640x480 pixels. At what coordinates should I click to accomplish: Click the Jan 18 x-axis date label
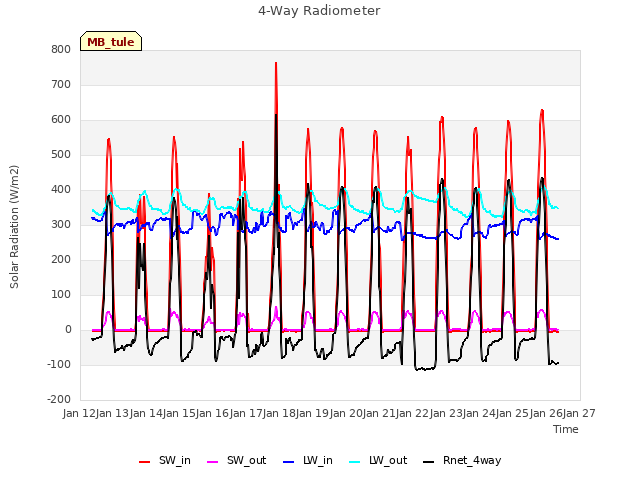coord(279,414)
